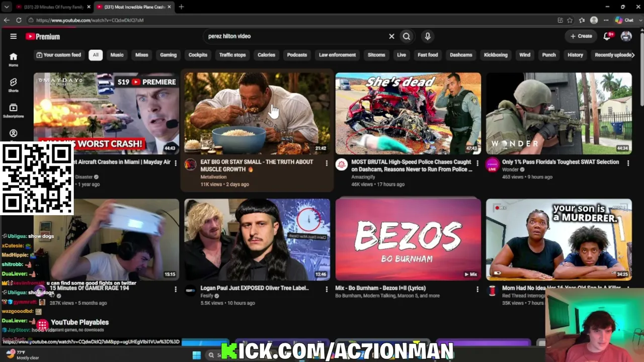This screenshot has height=362, width=644.
Task: Open the EAT BIG OR STAY SMALL video title
Action: [257, 165]
